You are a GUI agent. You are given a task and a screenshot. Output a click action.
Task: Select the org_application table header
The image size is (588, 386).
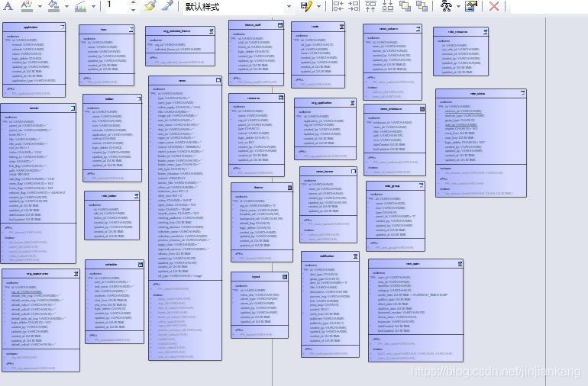(x=325, y=103)
